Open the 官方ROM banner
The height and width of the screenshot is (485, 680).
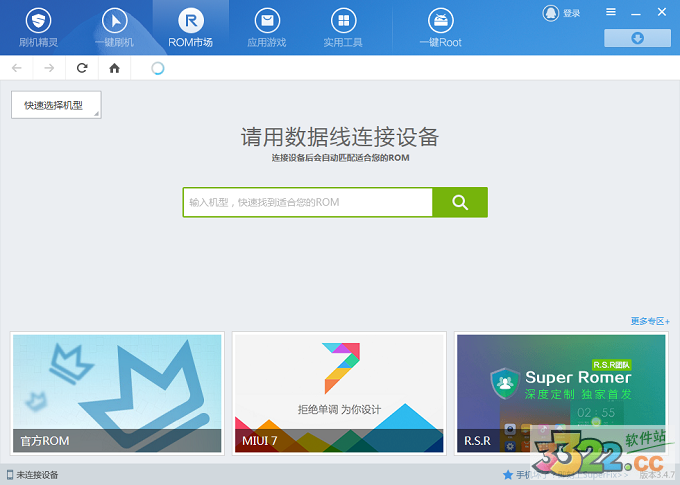click(x=117, y=393)
